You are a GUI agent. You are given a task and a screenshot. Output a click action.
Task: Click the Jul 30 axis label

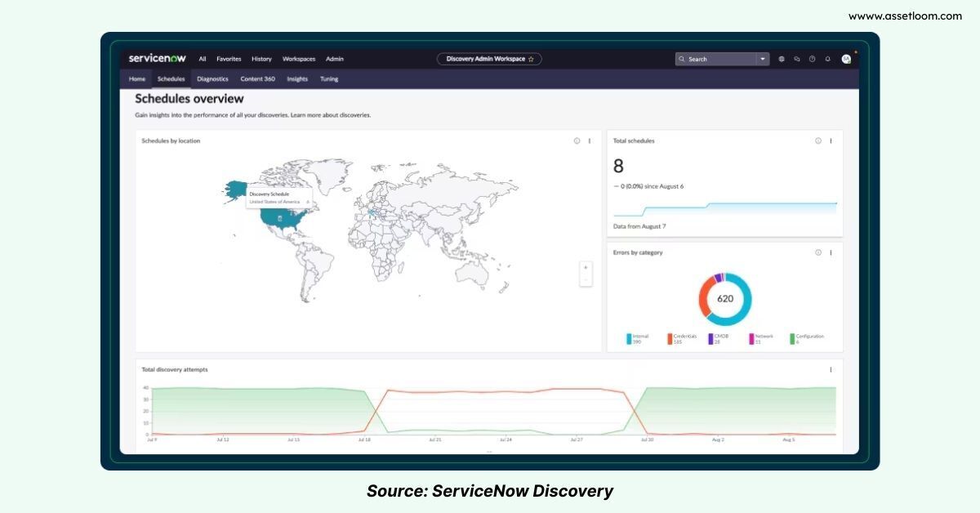[x=648, y=439]
